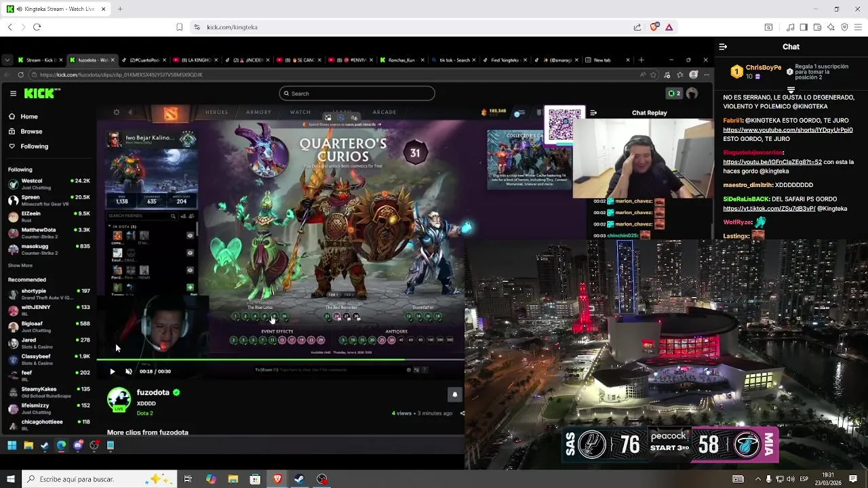Viewport: 868px width, 488px height.
Task: Click the notification bell for fuzodota
Action: 454,394
